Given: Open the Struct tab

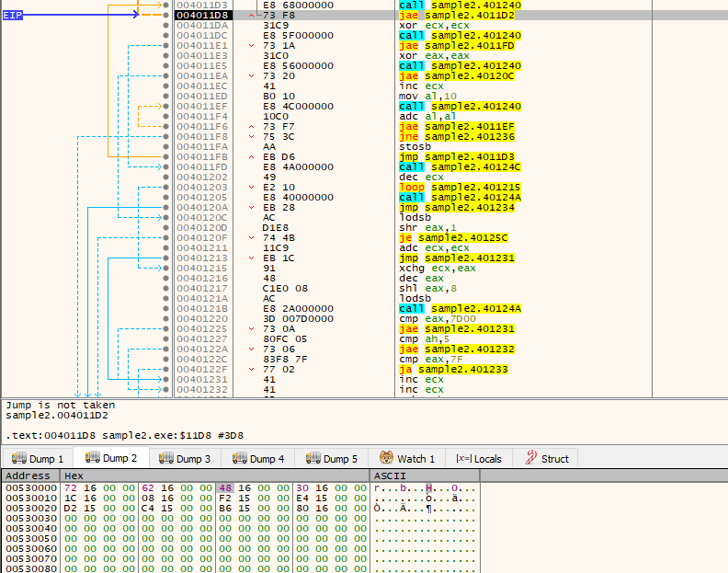Looking at the screenshot, I should [x=547, y=459].
